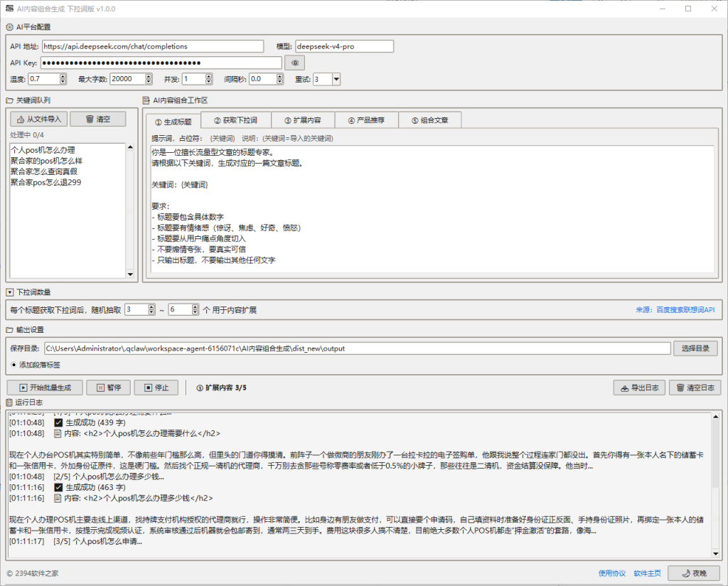Toggle 夜晚 night mode button

pos(694,573)
